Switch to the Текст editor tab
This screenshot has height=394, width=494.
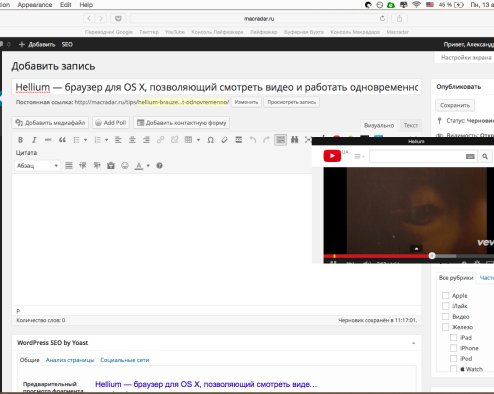click(411, 125)
